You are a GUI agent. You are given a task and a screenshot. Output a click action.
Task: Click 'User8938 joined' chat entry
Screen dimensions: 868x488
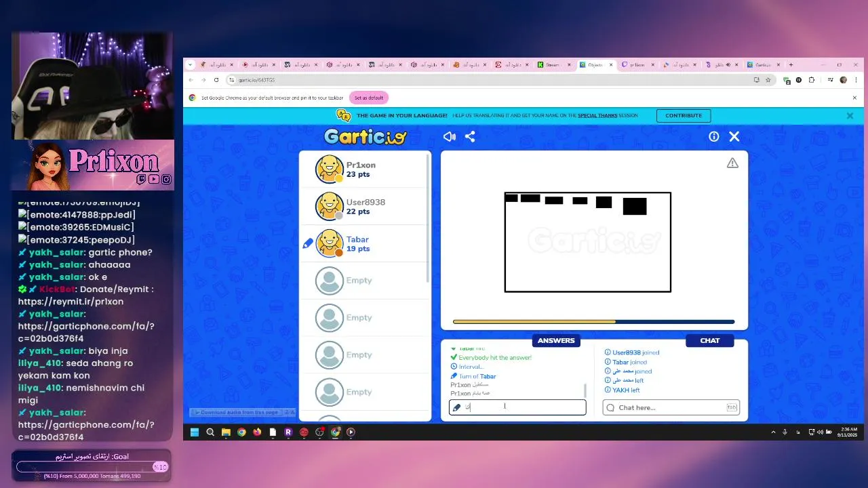tap(632, 352)
